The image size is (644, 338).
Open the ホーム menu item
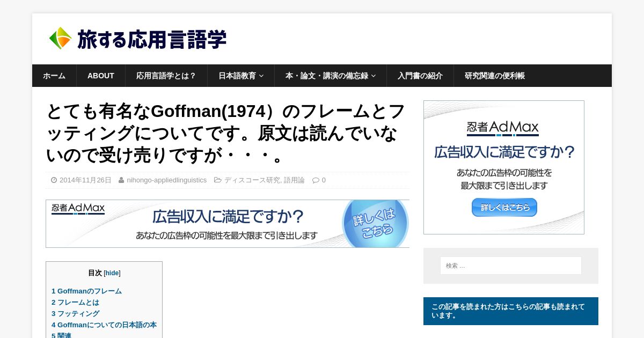54,76
